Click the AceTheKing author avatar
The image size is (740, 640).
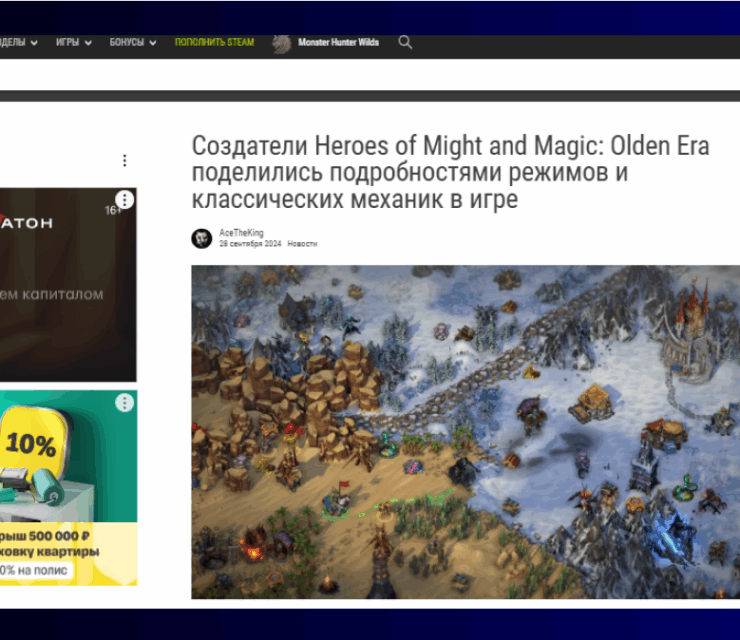[x=202, y=238]
